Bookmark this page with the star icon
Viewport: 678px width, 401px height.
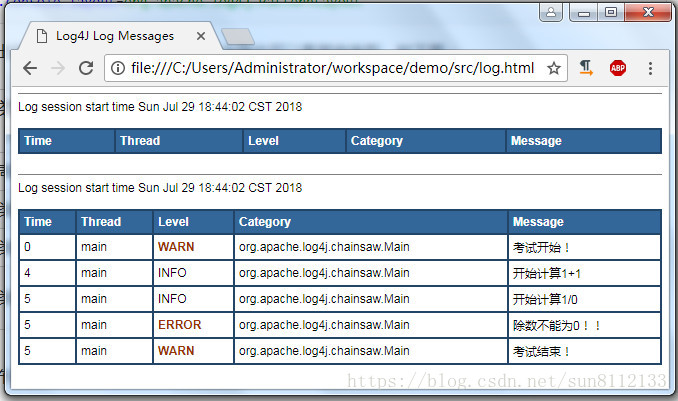[x=554, y=68]
